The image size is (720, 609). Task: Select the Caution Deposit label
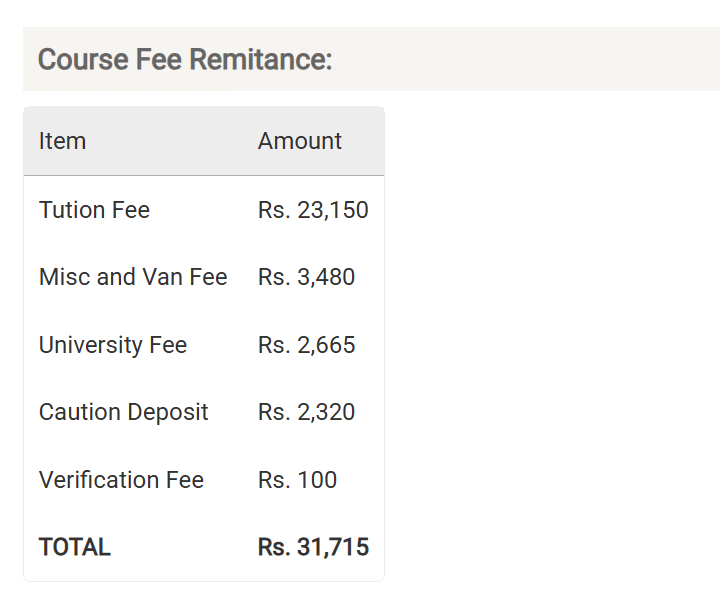(x=123, y=412)
